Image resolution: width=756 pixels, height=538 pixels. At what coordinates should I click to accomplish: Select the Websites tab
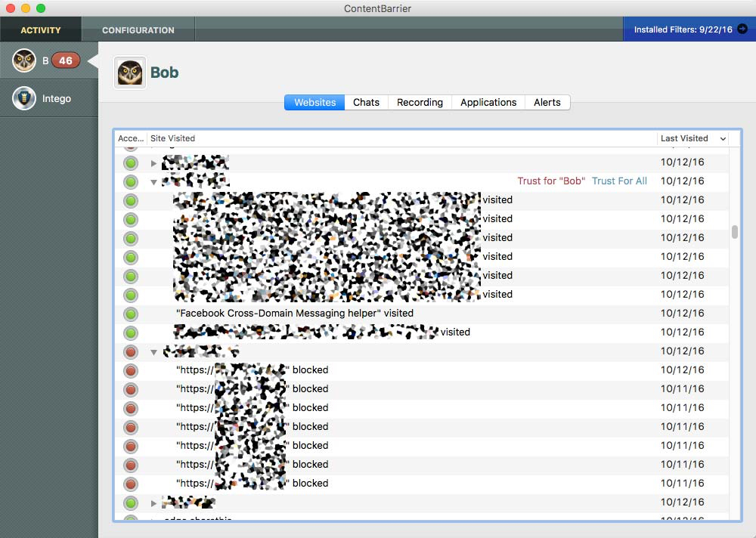click(314, 102)
